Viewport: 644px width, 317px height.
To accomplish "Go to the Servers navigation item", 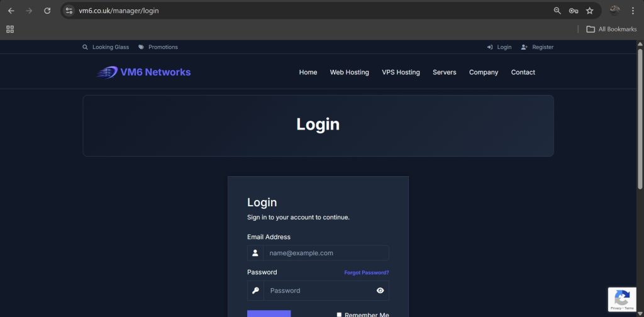I will point(444,72).
